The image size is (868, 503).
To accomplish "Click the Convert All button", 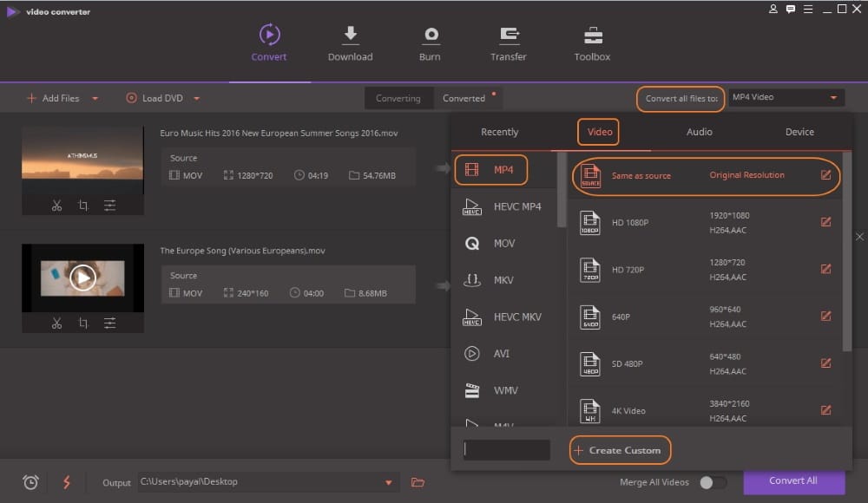I will (793, 481).
